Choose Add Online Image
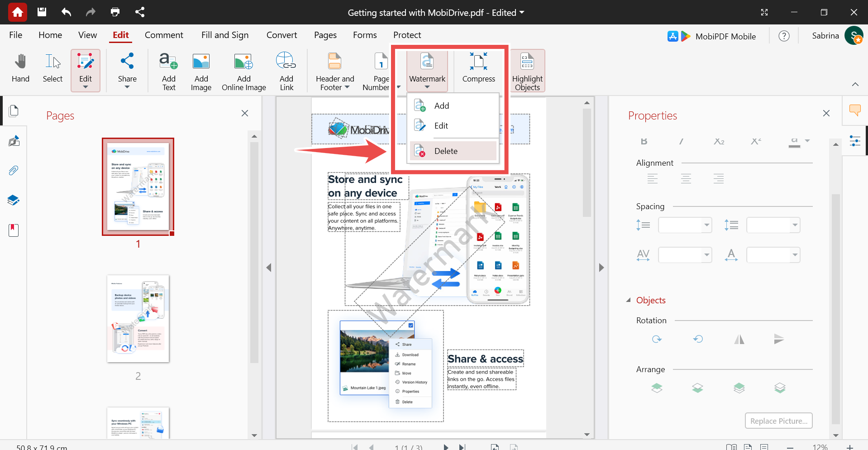This screenshot has height=450, width=868. [244, 72]
